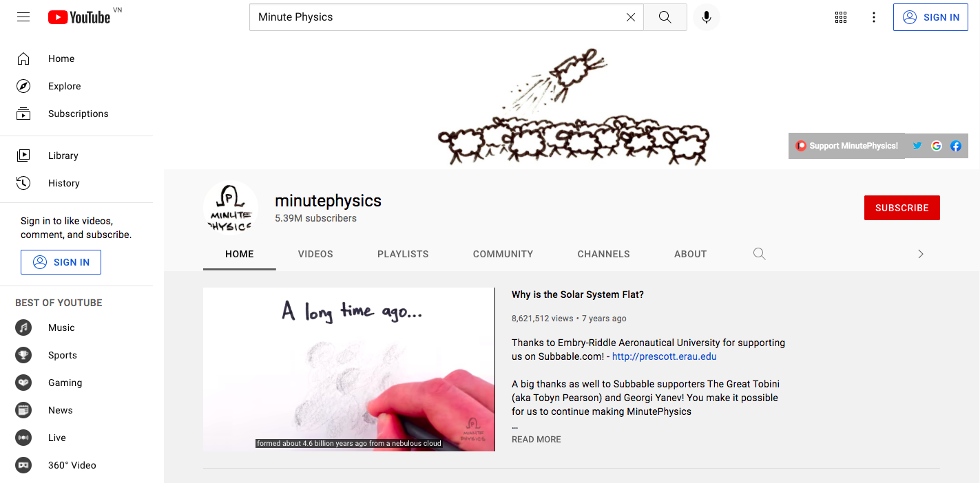Clear the search box text
This screenshot has height=483, width=980.
click(630, 17)
